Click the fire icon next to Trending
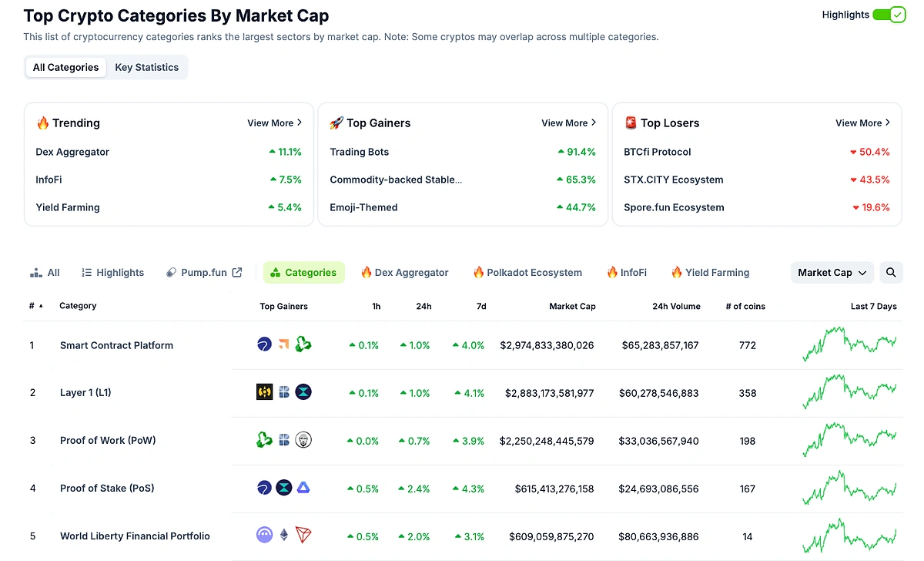The width and height of the screenshot is (924, 561). [42, 123]
